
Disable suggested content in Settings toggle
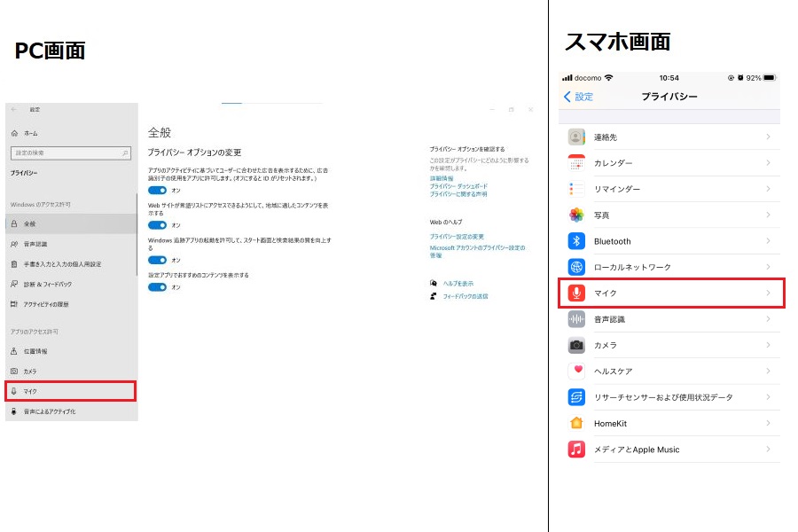[157, 286]
